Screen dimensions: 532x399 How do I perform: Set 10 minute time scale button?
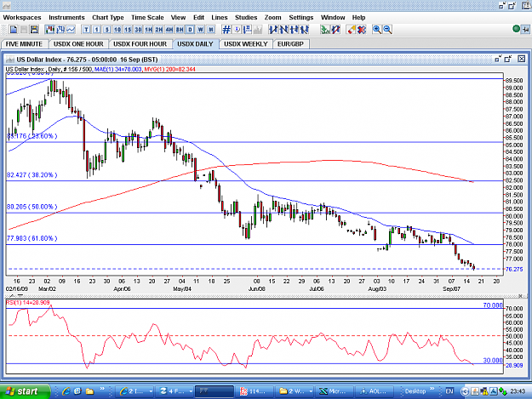(117, 30)
